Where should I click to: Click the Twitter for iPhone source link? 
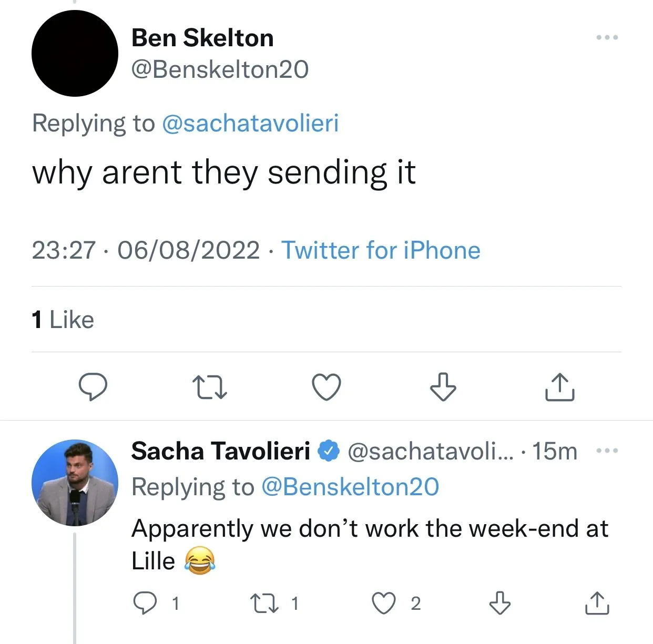(381, 250)
